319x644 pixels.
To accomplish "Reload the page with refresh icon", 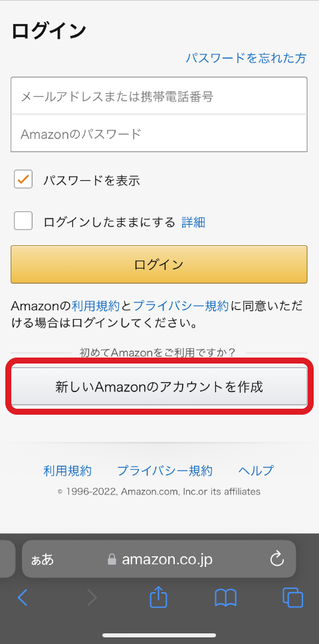I will 277,559.
